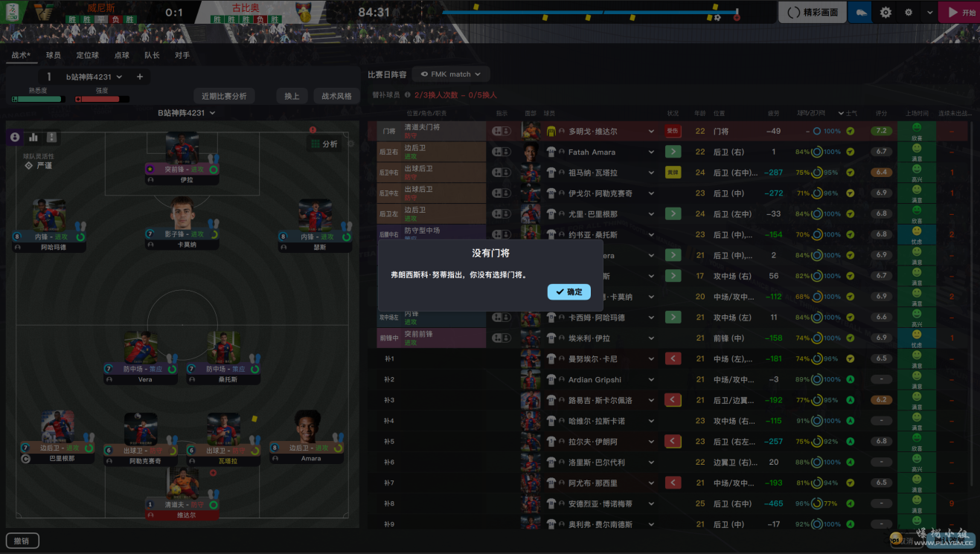Select the bar-chart stats view icon above pitch
Viewport: 980px width, 554px height.
click(x=33, y=137)
